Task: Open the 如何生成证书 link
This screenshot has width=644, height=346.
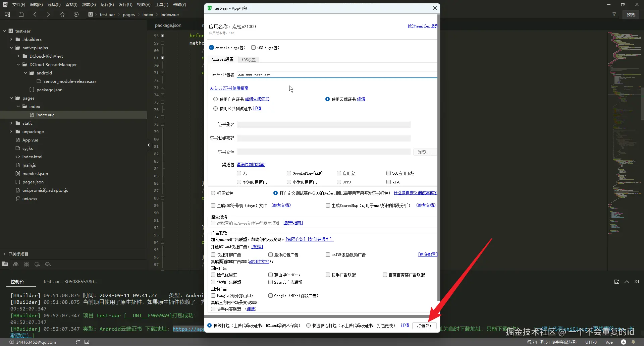Action: 257,99
